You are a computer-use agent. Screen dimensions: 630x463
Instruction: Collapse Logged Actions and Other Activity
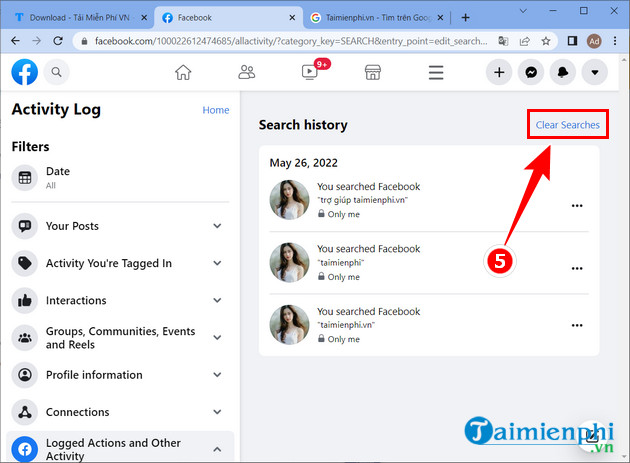[x=120, y=449]
